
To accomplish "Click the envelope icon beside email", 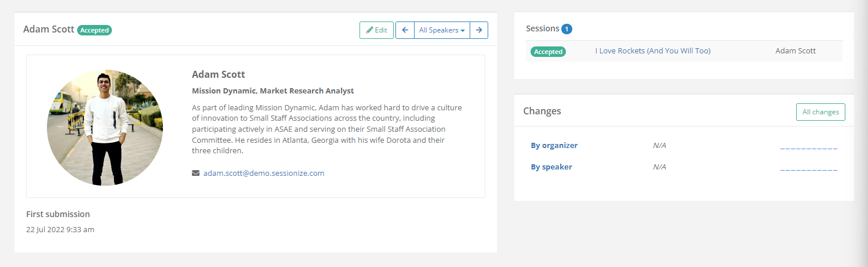I will pos(195,173).
